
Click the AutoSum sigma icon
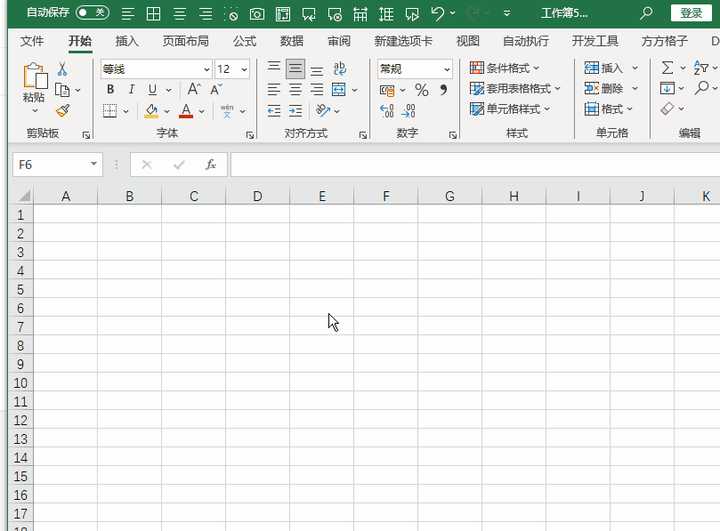pos(667,68)
